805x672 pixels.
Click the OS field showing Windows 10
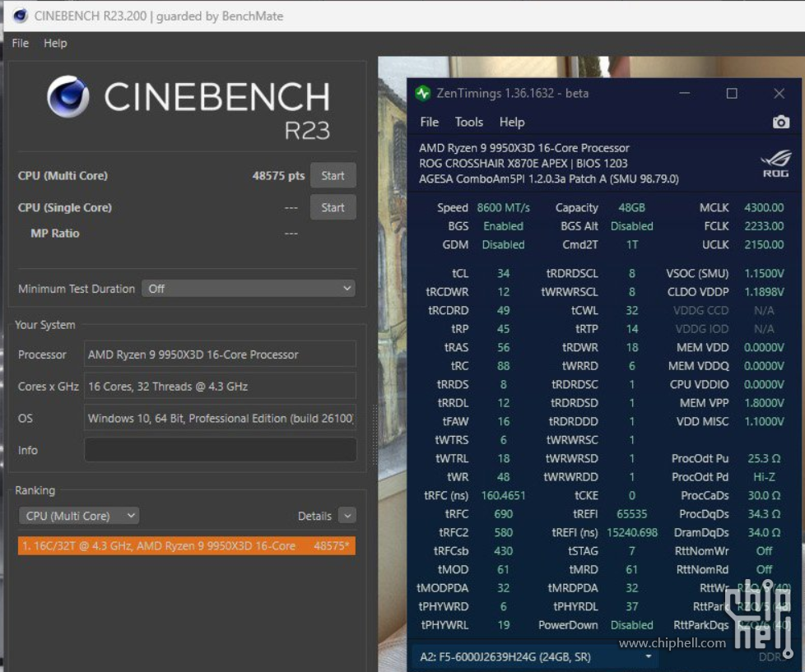(221, 418)
